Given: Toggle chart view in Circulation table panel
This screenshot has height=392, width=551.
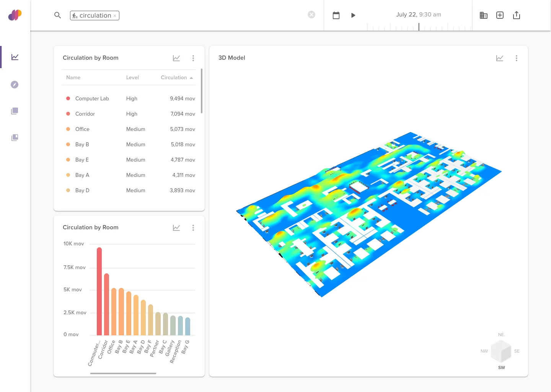Looking at the screenshot, I should click(176, 58).
